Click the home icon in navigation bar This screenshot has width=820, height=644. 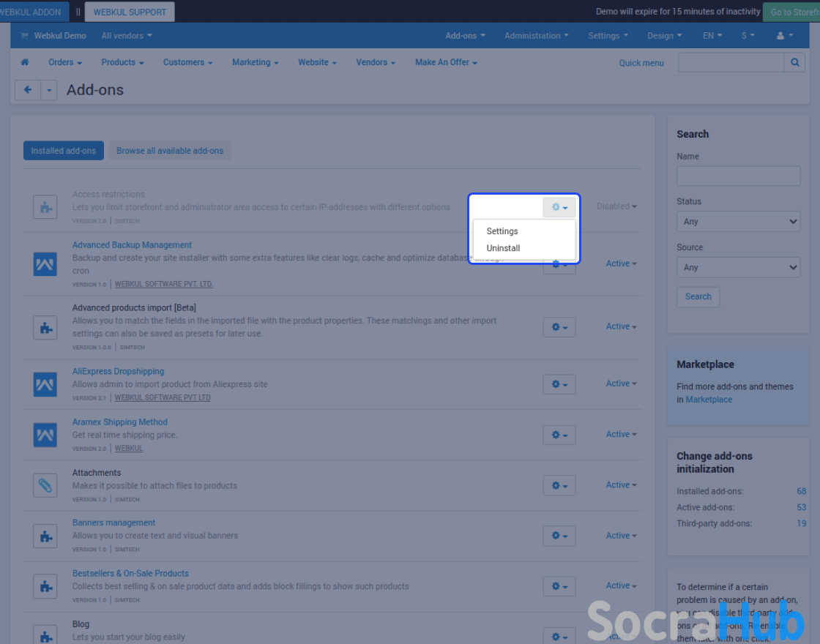[x=25, y=62]
